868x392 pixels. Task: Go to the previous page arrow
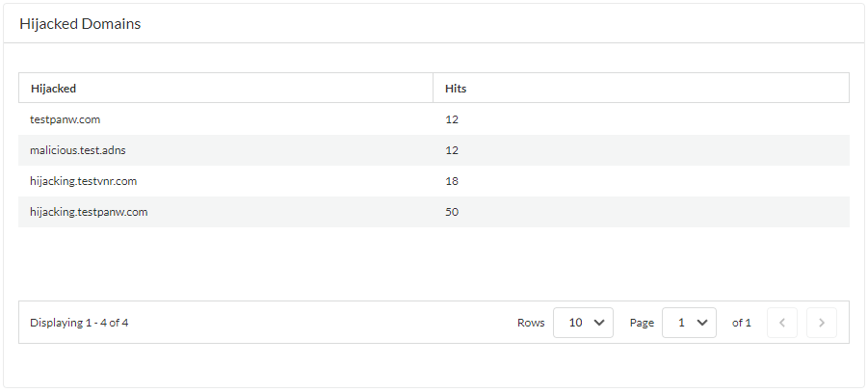tap(781, 323)
